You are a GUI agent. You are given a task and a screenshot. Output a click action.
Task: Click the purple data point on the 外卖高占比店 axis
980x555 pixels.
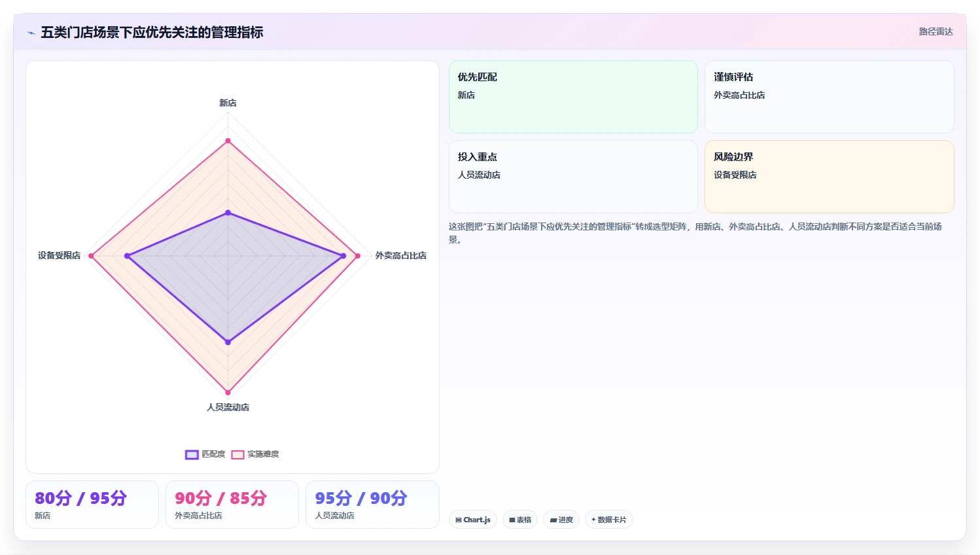[343, 256]
